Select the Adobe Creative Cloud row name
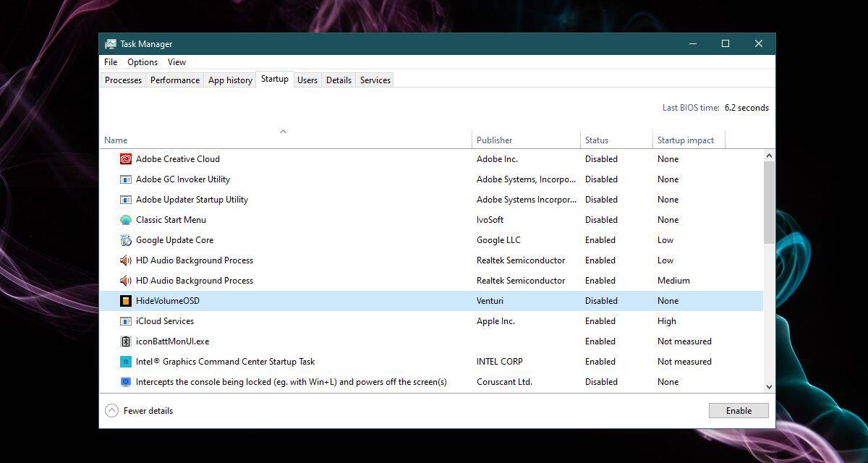868x463 pixels. (178, 159)
